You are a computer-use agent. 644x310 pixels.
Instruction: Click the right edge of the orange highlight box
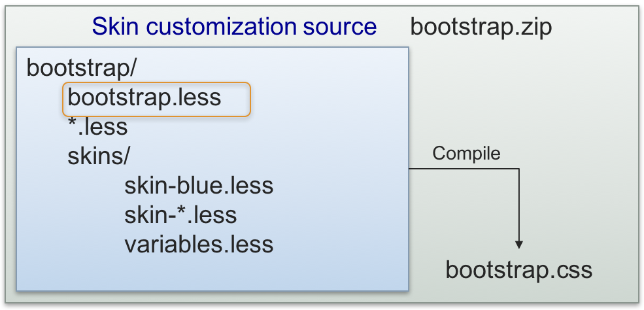(x=250, y=99)
